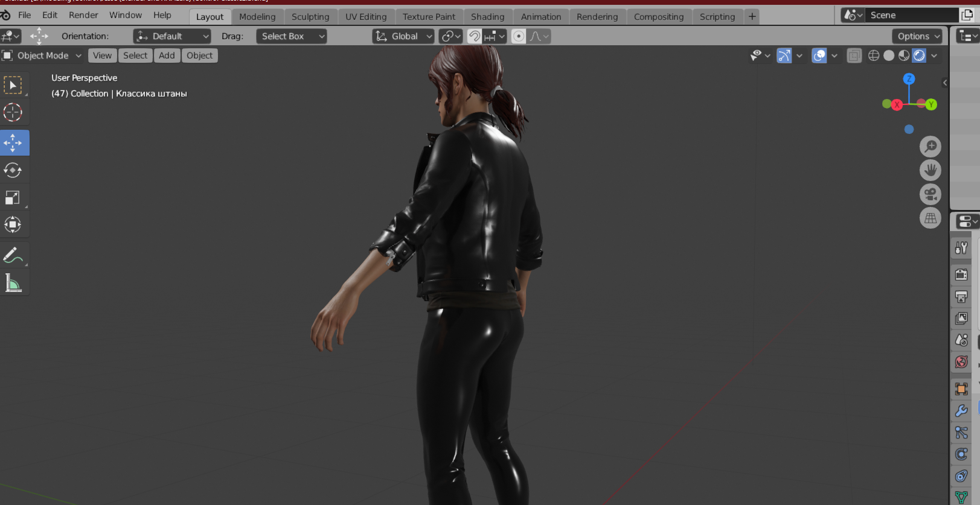This screenshot has width=980, height=505.
Task: Toggle the snap magnet button
Action: [475, 36]
